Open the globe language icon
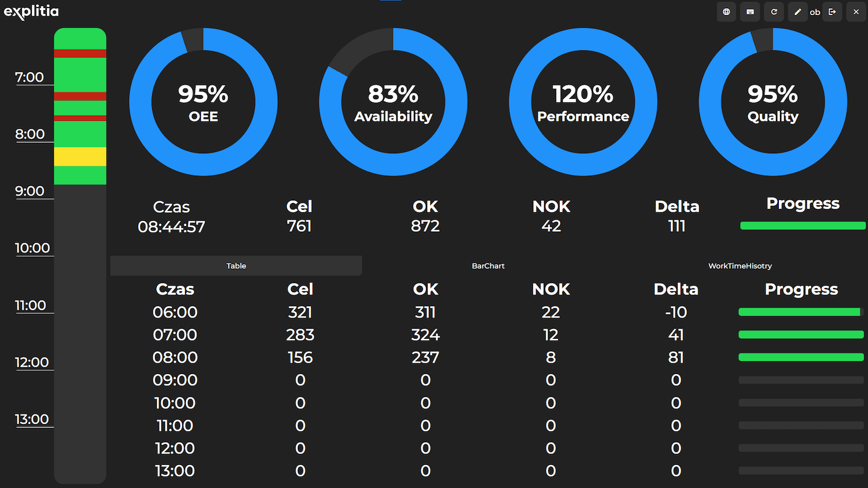The width and height of the screenshot is (868, 488). click(726, 12)
